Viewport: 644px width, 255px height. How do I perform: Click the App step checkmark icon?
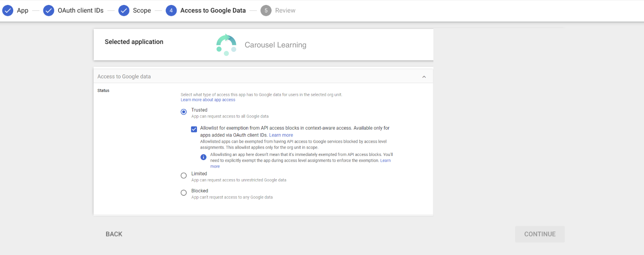pyautogui.click(x=8, y=11)
